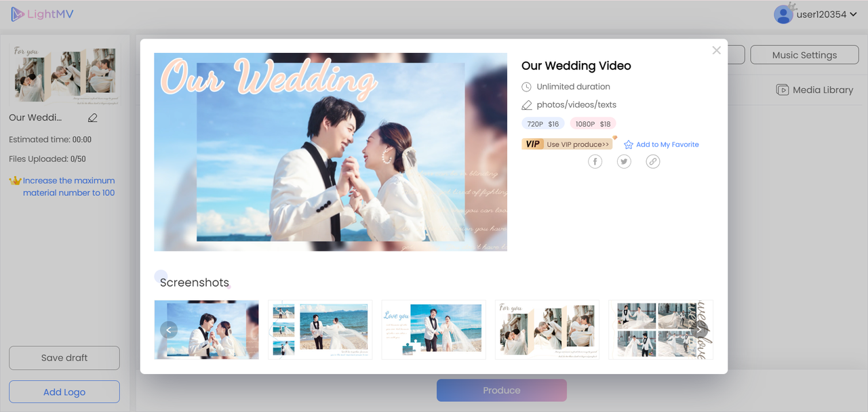The height and width of the screenshot is (412, 868).
Task: Copy the share link icon
Action: pyautogui.click(x=652, y=161)
